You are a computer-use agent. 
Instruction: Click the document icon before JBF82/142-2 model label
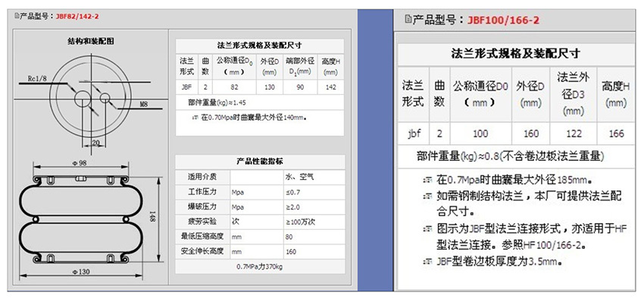[17, 17]
